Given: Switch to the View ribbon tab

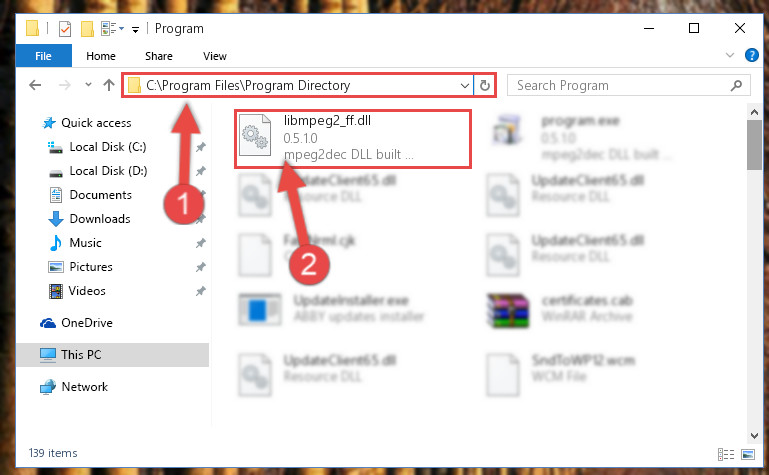Looking at the screenshot, I should pyautogui.click(x=215, y=56).
